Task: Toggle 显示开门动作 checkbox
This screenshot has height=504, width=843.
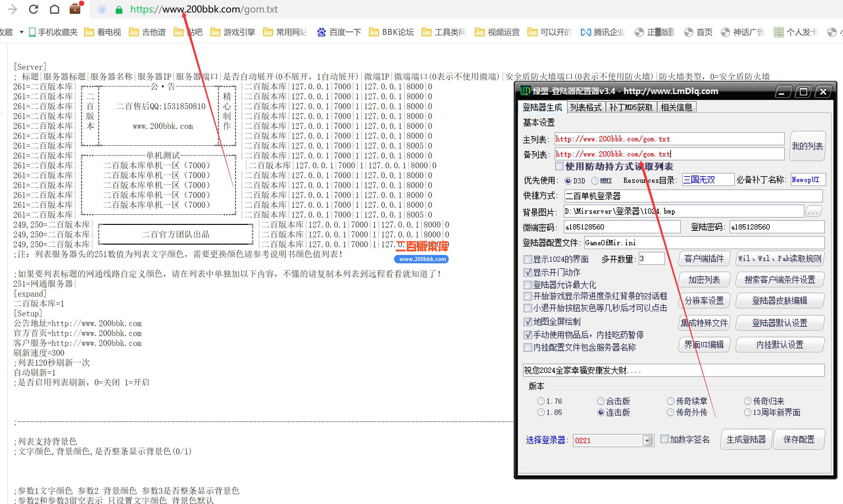Action: click(x=528, y=272)
